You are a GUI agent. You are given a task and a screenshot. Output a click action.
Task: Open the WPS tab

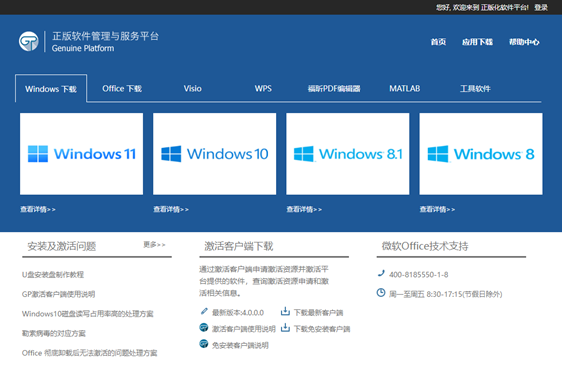pos(263,89)
